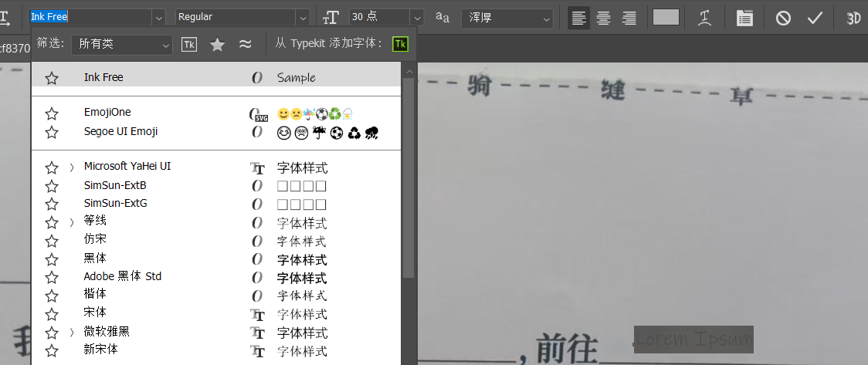Click the font list scroll up arrow
Screen dimensions: 868x365
(409, 72)
